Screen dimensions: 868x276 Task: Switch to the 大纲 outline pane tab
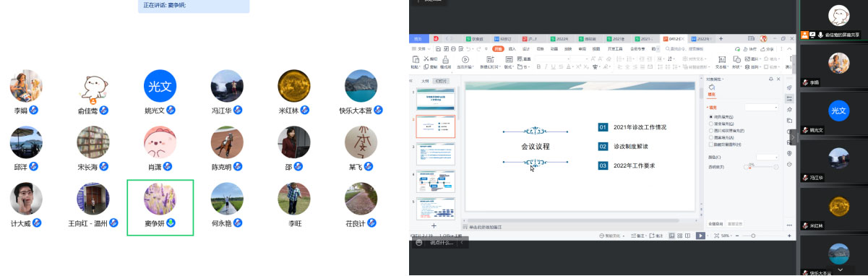[x=425, y=81]
